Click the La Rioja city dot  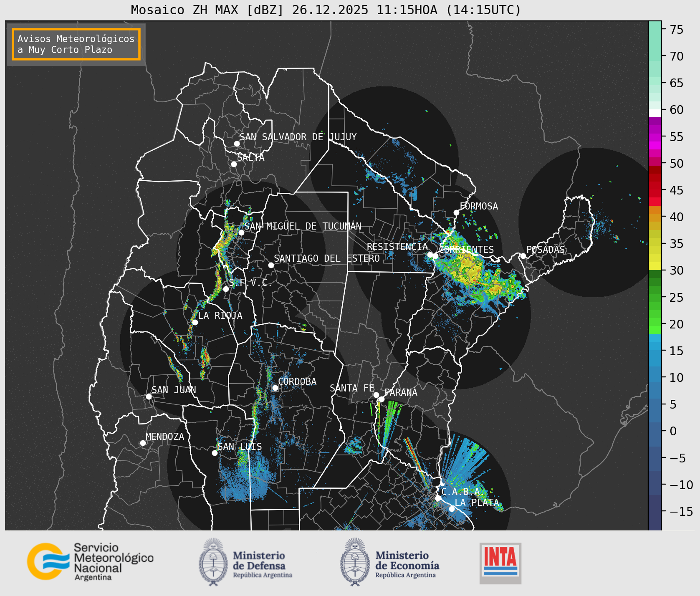(x=195, y=322)
